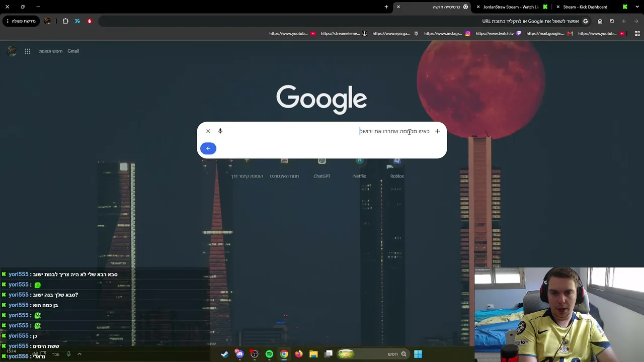Click the taskbar search box labeled חפש
The width and height of the screenshot is (644, 362).
tap(372, 354)
